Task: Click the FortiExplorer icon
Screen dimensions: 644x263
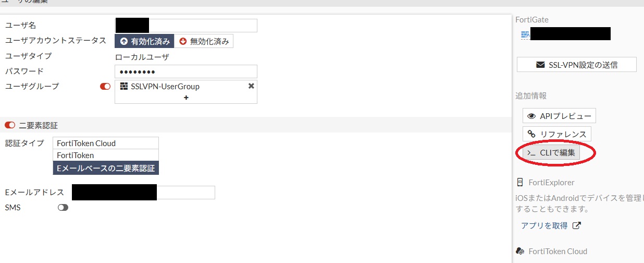Action: tap(519, 183)
